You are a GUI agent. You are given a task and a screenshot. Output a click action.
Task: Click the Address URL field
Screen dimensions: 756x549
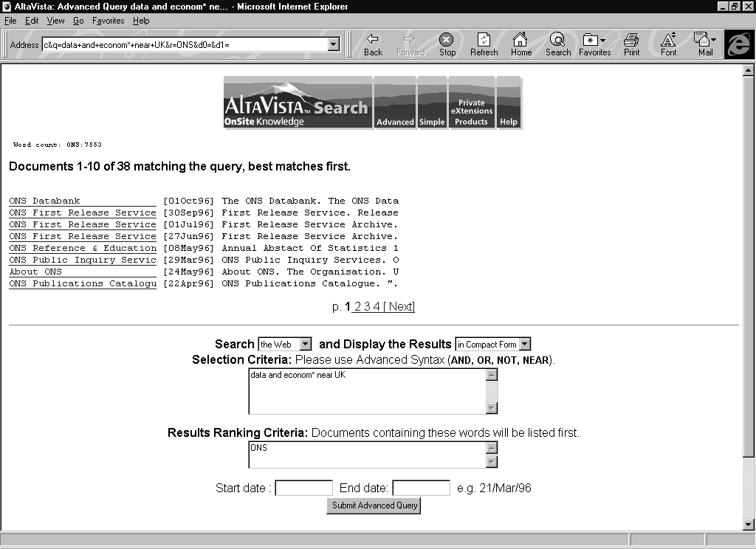(x=185, y=45)
